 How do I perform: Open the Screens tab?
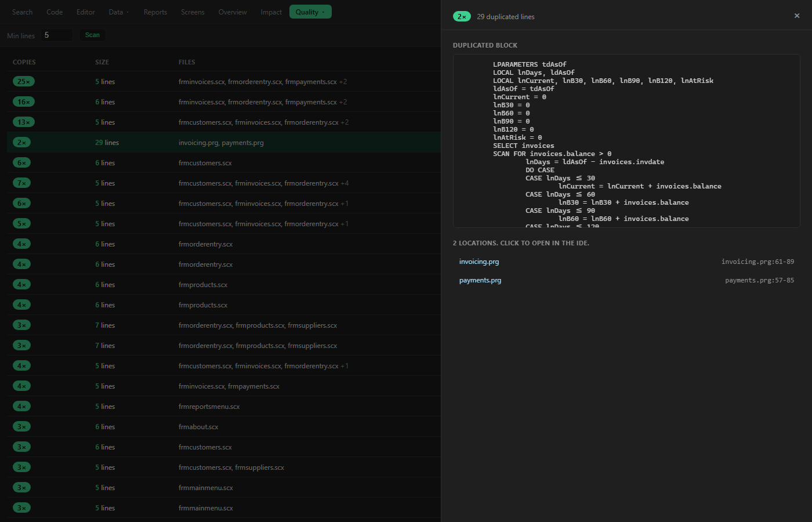[x=193, y=12]
